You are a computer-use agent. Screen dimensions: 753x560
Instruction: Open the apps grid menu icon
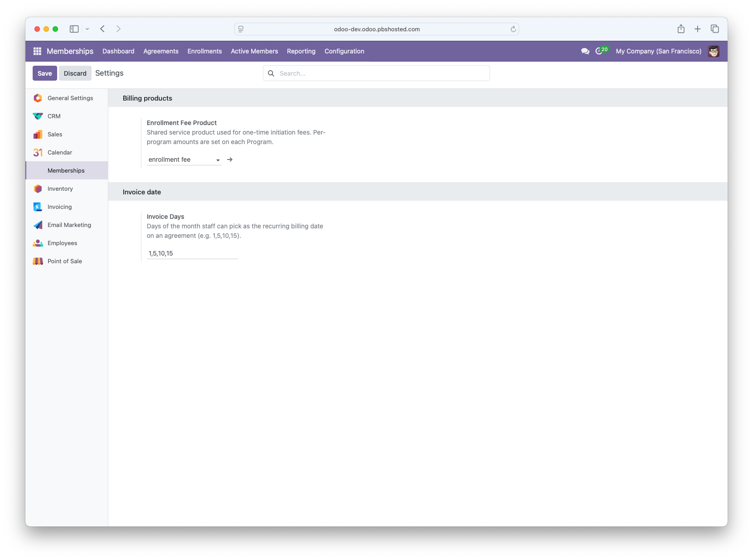coord(37,51)
